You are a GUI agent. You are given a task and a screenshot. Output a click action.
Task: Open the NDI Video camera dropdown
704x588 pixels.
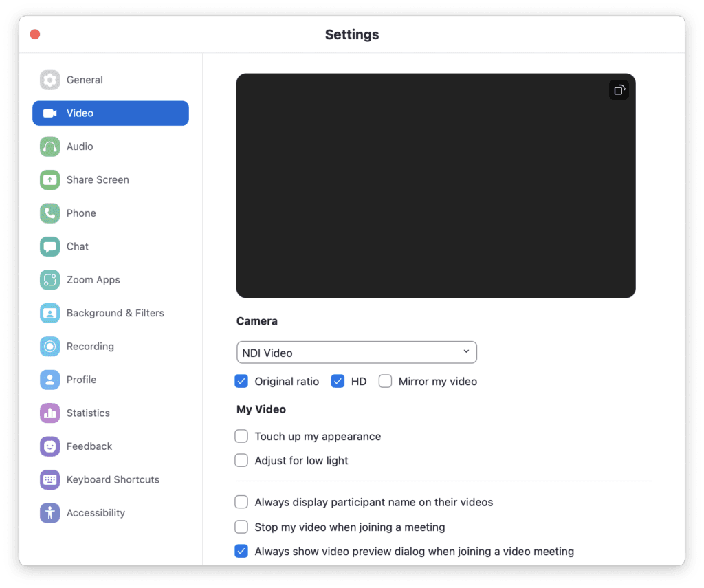[356, 352]
